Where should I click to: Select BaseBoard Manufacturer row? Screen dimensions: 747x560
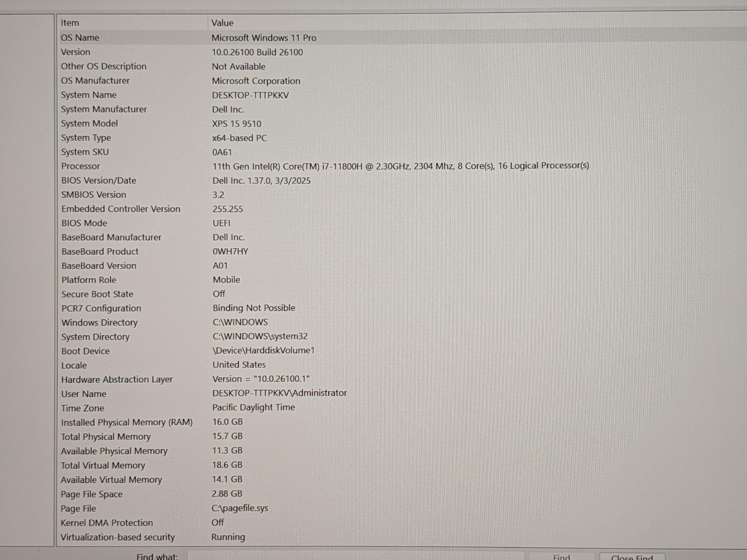(x=402, y=237)
